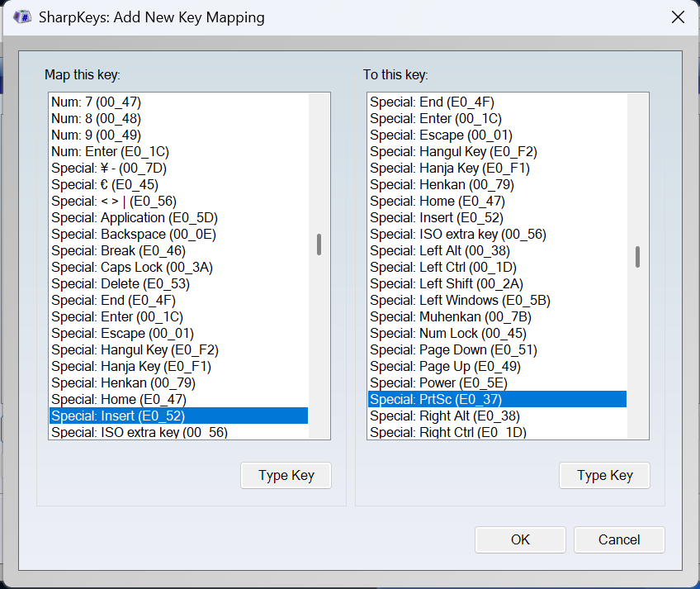Select 'Special: Right Alt (E0_38)' in right list

(497, 416)
